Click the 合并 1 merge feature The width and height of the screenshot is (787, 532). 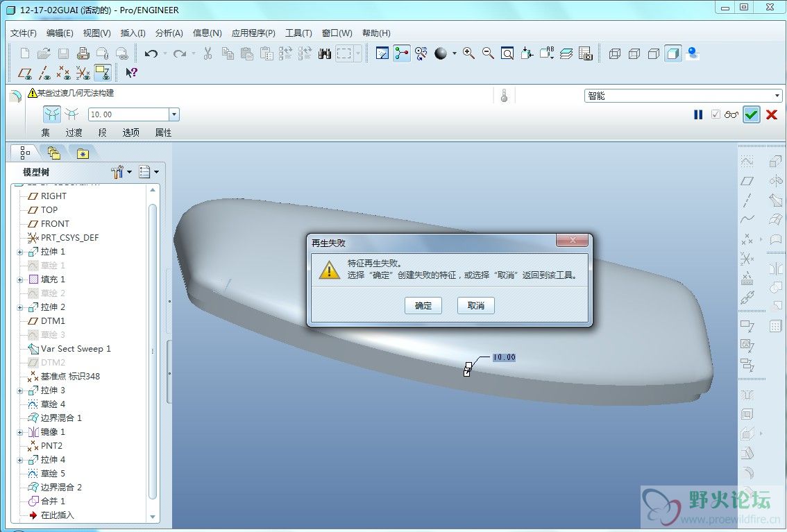pyautogui.click(x=46, y=501)
